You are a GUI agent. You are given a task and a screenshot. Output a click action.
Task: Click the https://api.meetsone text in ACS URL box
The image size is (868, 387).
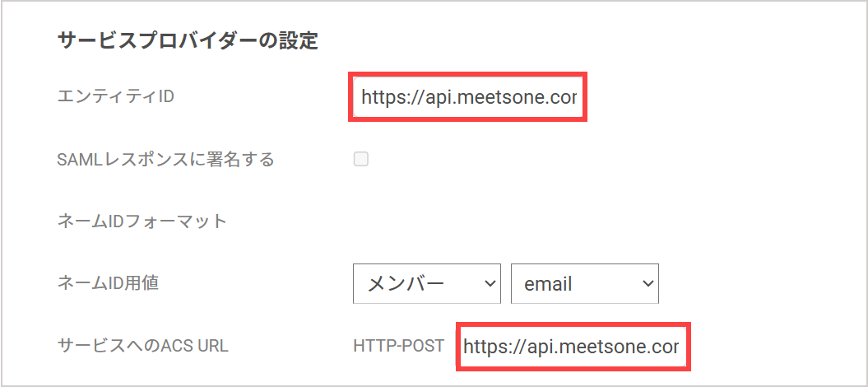pos(571,347)
